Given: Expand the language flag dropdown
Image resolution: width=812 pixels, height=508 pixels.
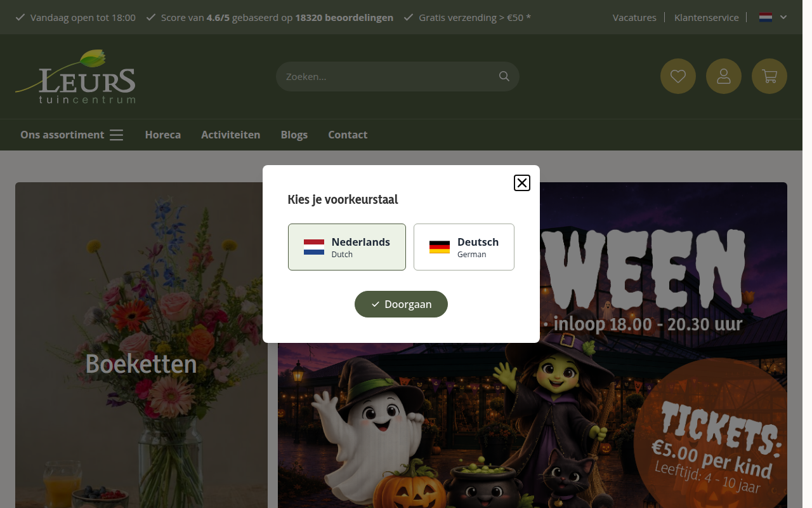Looking at the screenshot, I should click(x=773, y=17).
